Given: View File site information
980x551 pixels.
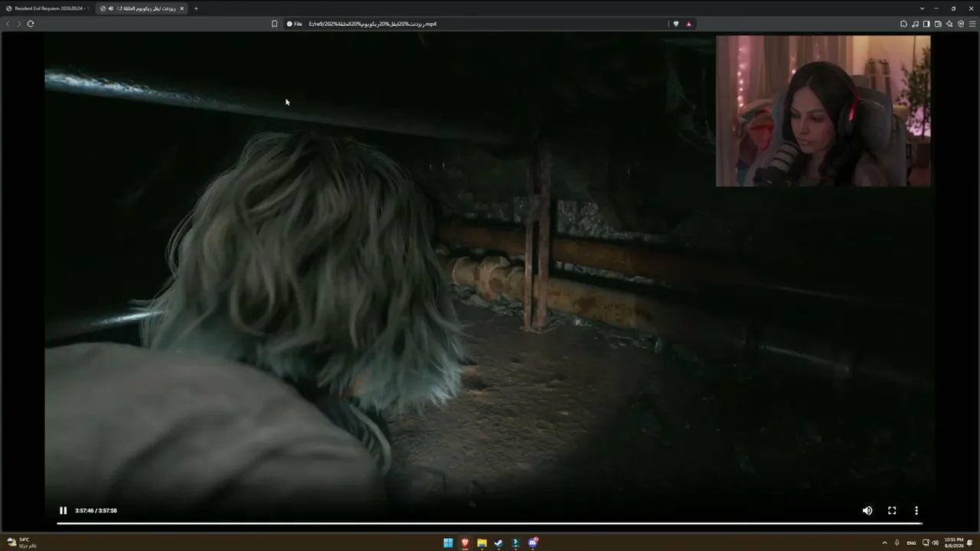Looking at the screenshot, I should (295, 24).
